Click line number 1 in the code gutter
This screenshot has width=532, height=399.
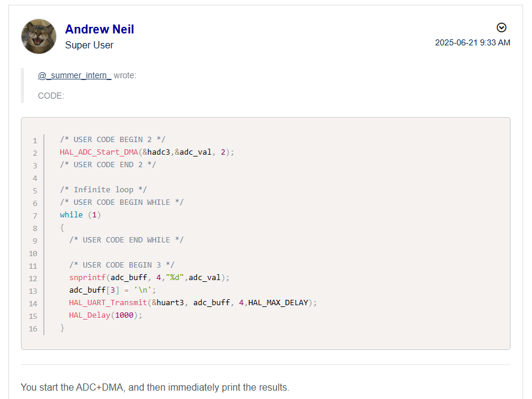(x=35, y=140)
